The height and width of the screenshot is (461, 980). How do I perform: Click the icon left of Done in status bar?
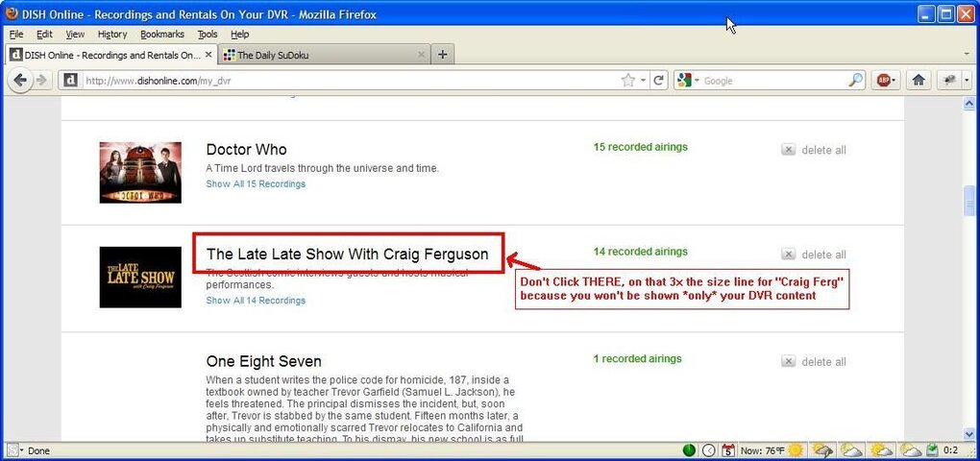[12, 449]
